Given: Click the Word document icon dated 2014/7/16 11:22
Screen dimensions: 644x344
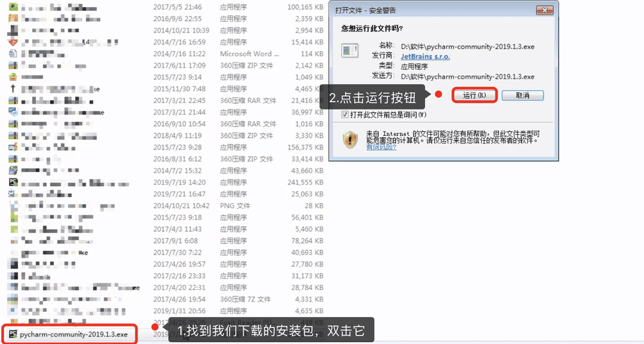Looking at the screenshot, I should [13, 53].
